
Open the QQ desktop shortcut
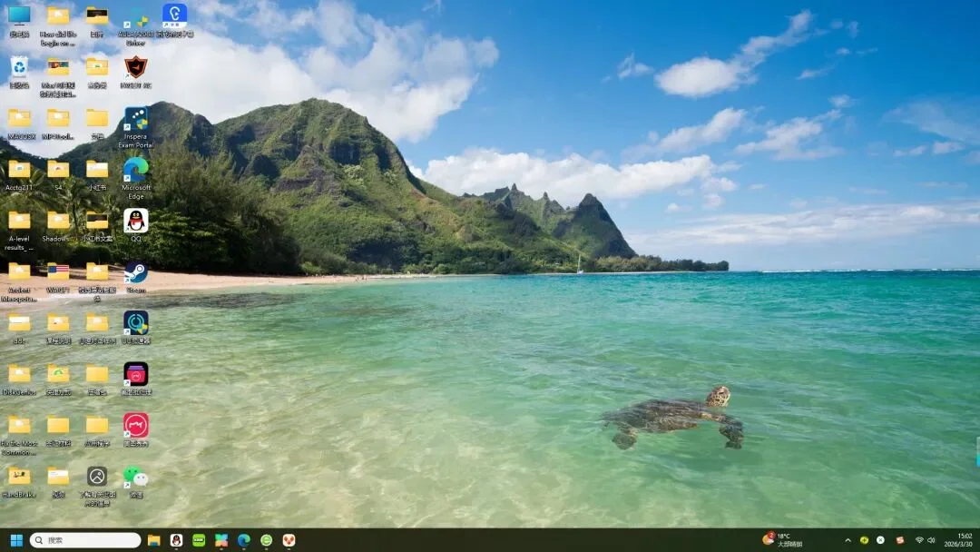135,222
